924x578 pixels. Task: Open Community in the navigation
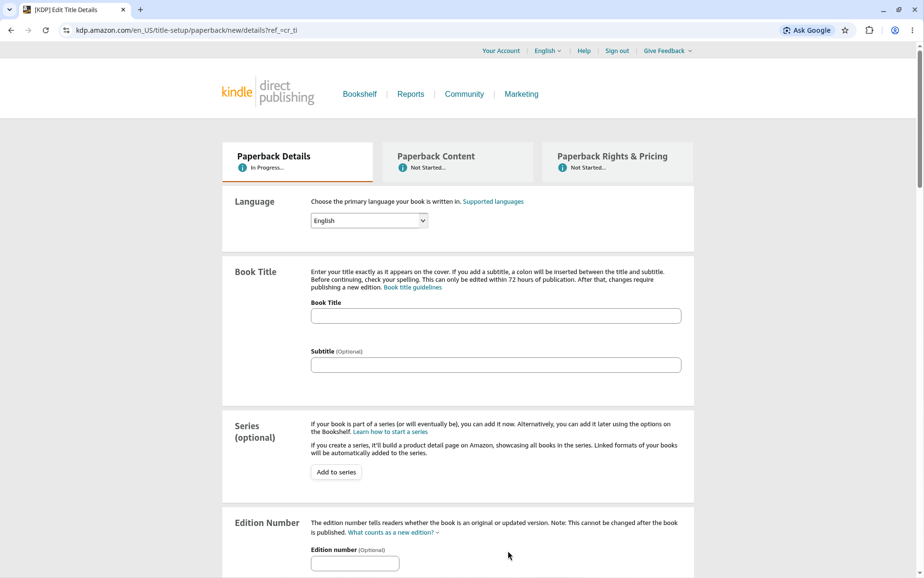[x=464, y=94]
